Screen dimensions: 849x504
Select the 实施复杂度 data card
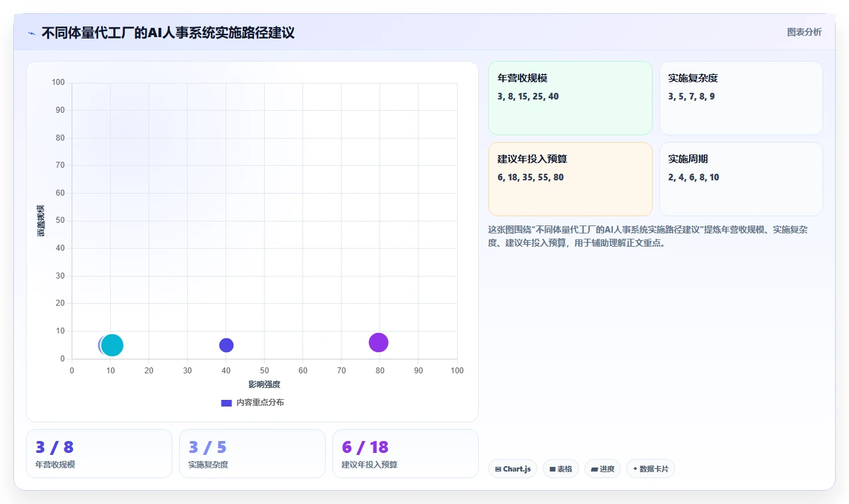point(741,98)
